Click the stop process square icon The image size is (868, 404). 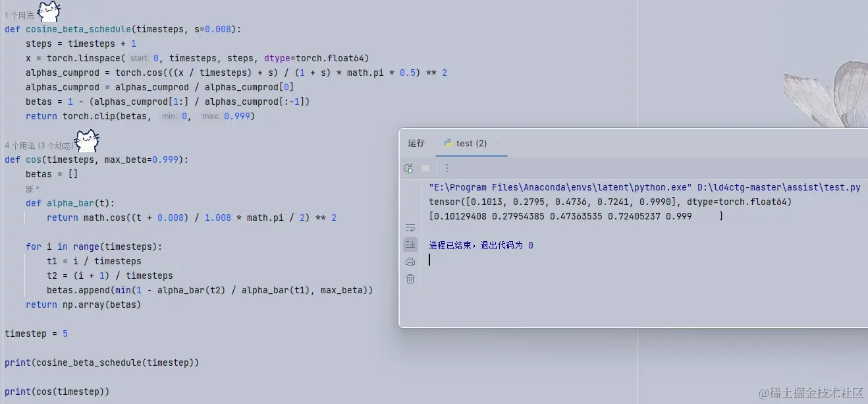[425, 168]
